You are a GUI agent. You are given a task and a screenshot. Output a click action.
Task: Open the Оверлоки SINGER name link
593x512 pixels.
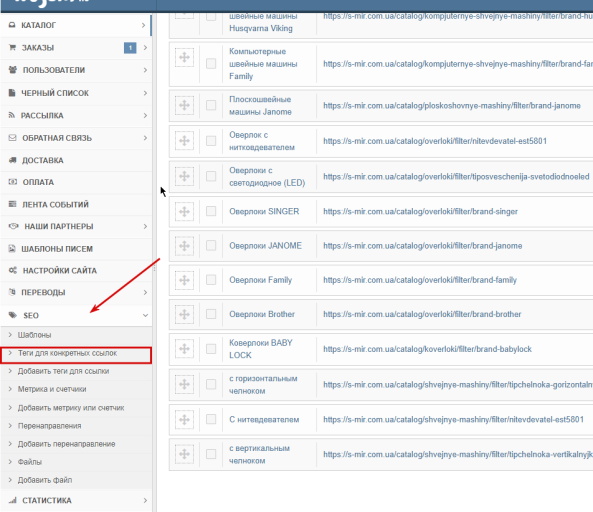click(264, 211)
